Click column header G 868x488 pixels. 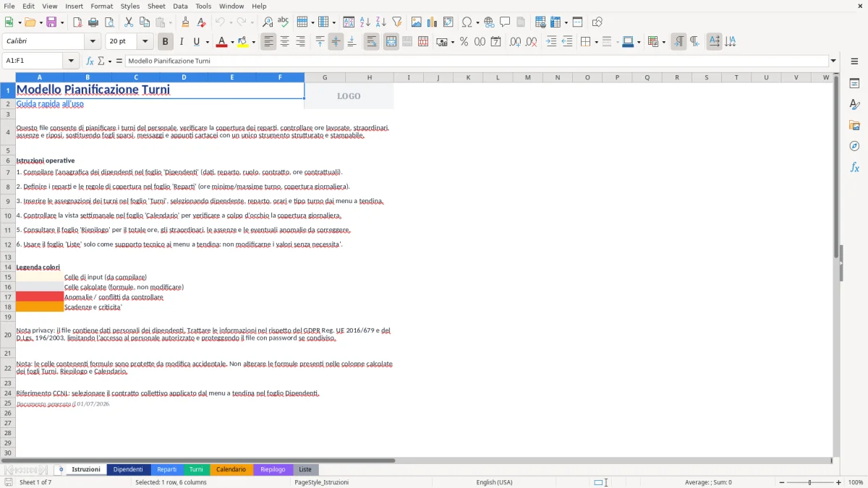pyautogui.click(x=325, y=77)
